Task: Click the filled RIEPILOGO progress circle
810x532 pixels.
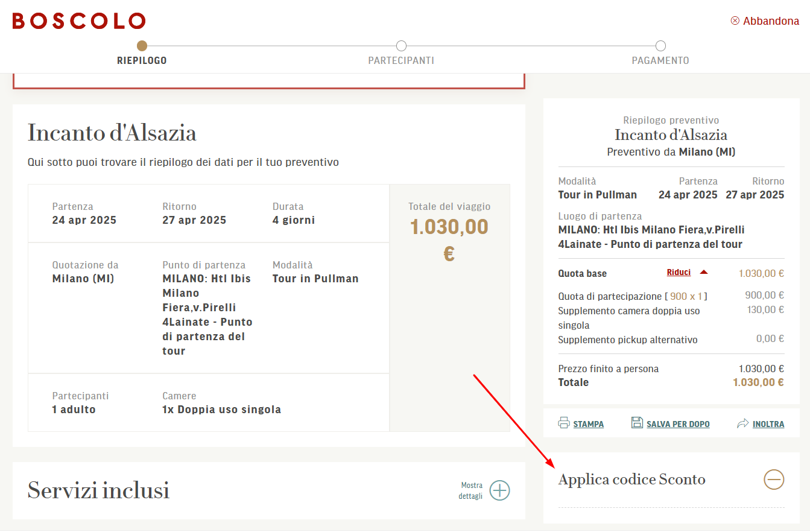Action: [142, 45]
